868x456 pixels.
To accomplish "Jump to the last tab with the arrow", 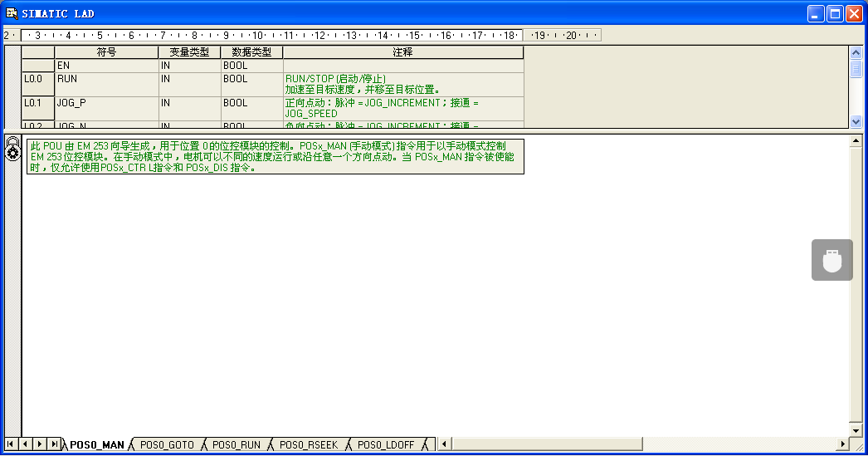I will 54,444.
